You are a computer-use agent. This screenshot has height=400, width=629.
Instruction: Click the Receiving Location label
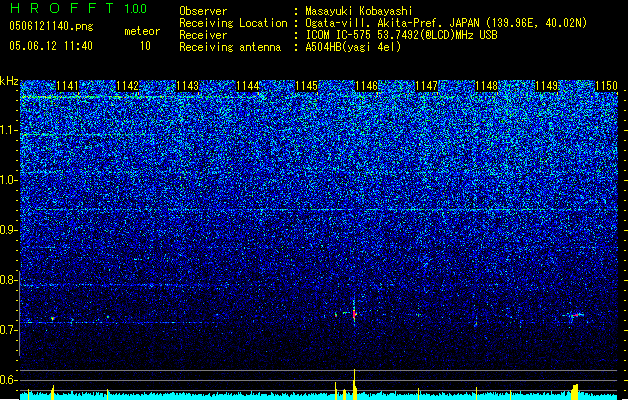point(233,23)
